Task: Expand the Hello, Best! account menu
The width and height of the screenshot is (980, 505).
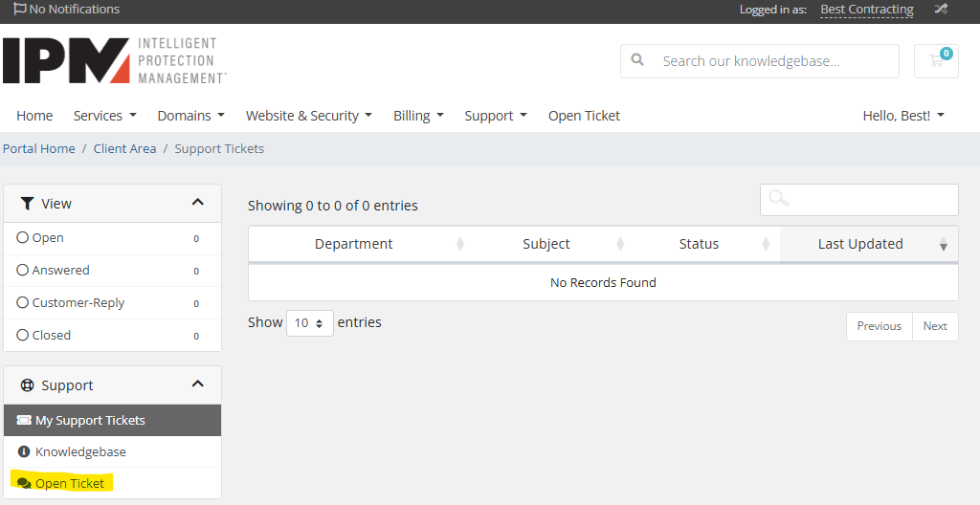Action: click(x=902, y=116)
